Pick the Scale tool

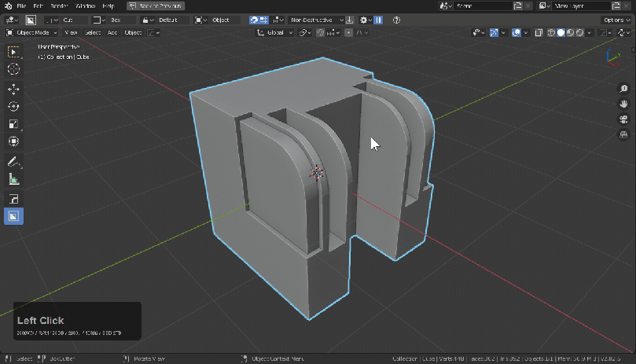click(13, 124)
